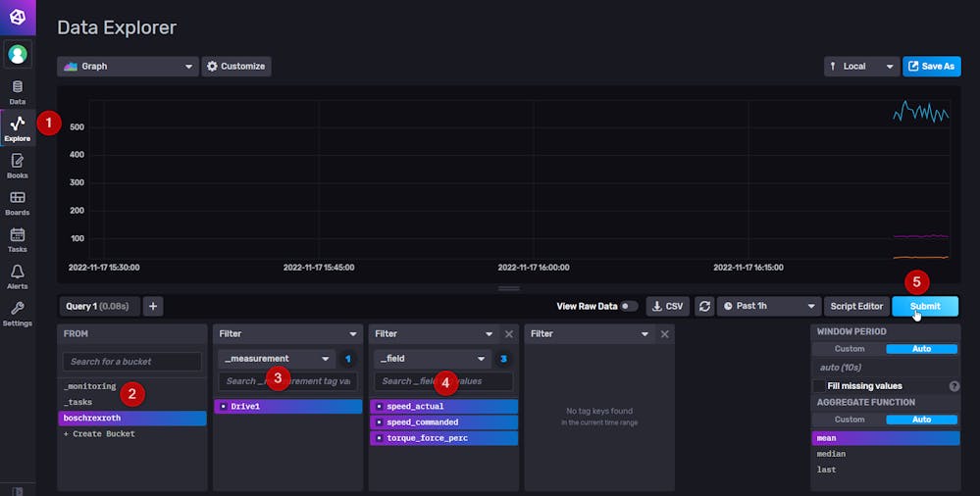Choose mean aggregate function
Viewport: 980px width, 496px height.
[x=886, y=438]
